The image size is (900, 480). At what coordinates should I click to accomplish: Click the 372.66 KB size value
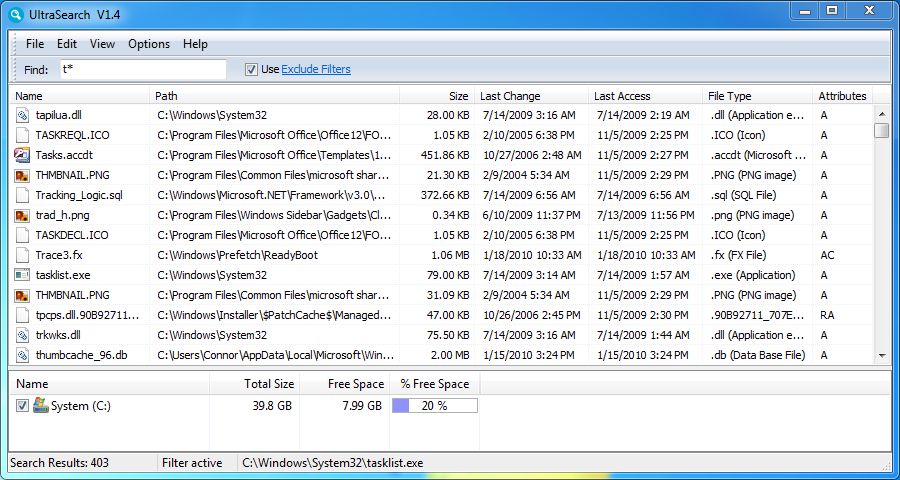click(445, 195)
